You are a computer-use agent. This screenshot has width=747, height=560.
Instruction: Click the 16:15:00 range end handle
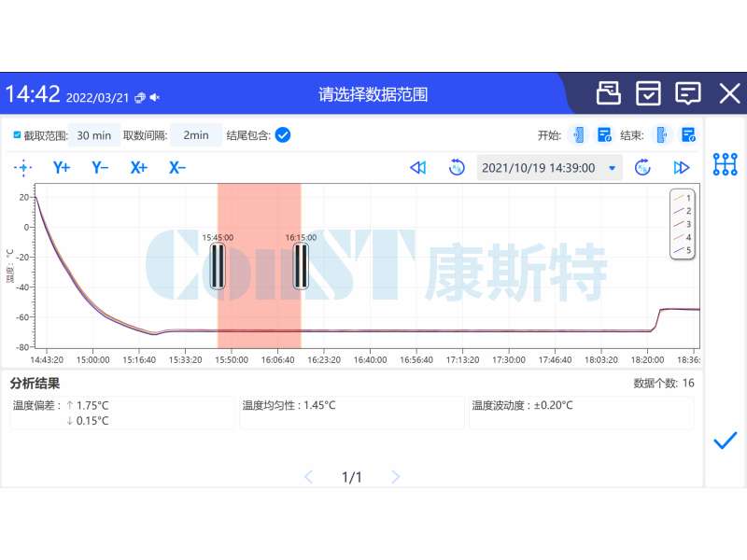coord(301,266)
